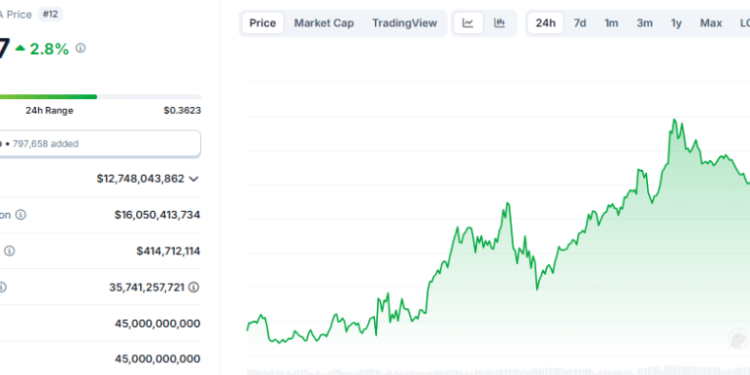This screenshot has width=750, height=375.
Task: Click the 797,658 added watchlist box
Action: (100, 143)
